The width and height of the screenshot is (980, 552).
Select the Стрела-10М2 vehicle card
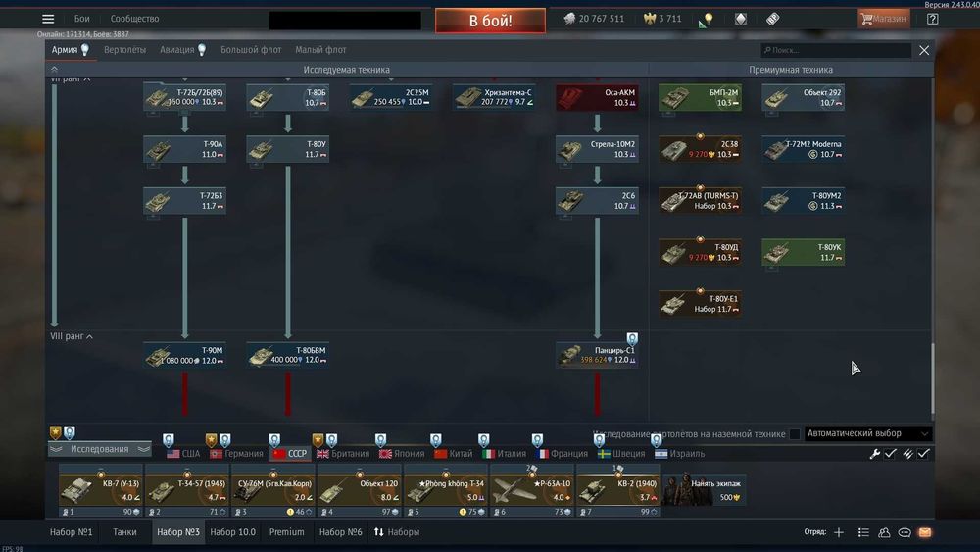(x=597, y=149)
